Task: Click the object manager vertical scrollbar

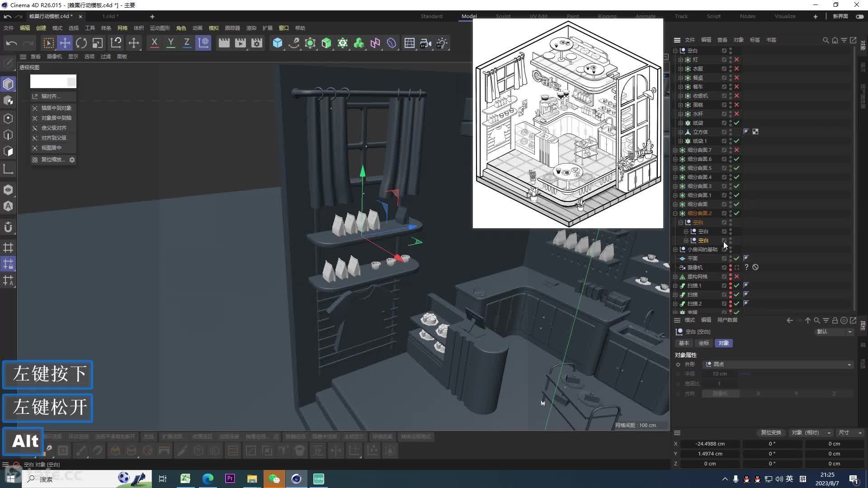Action: (854, 178)
